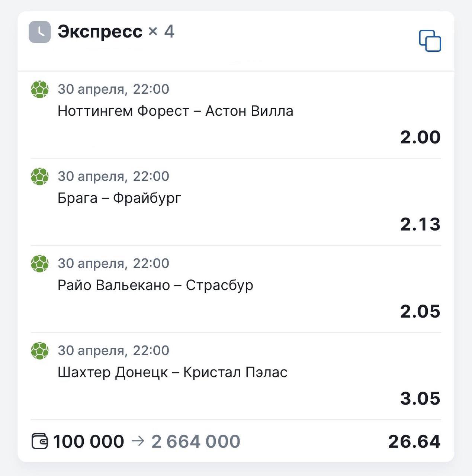Open the Шахтер Донецк – Кристал Пэлас match
The height and width of the screenshot is (476, 472).
click(172, 372)
